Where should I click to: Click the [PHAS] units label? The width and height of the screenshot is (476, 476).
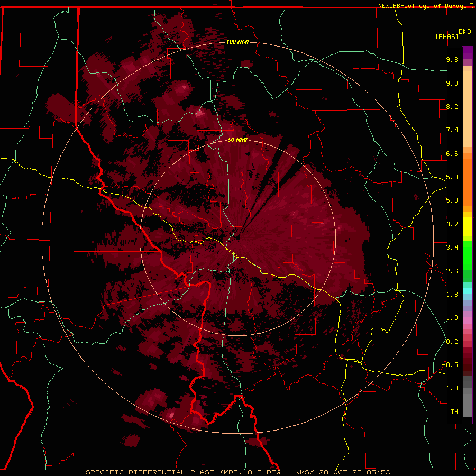[x=447, y=36]
